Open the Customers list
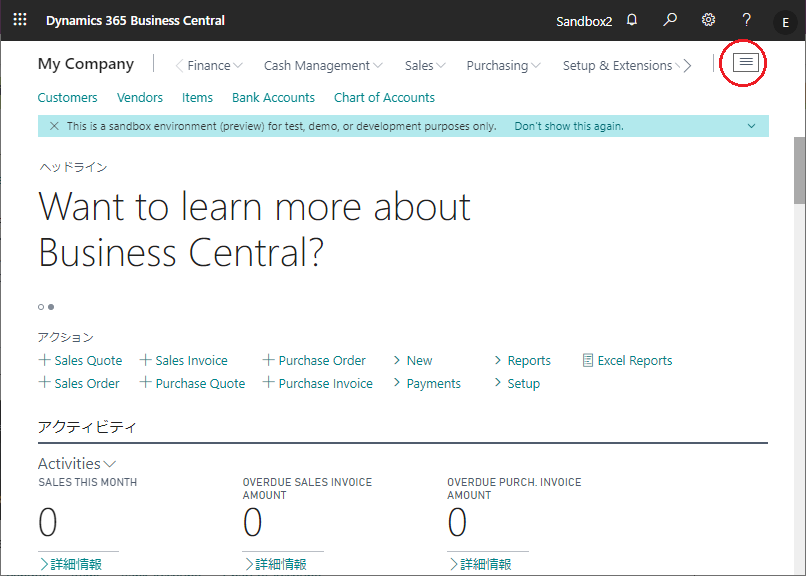Image resolution: width=806 pixels, height=576 pixels. click(67, 98)
